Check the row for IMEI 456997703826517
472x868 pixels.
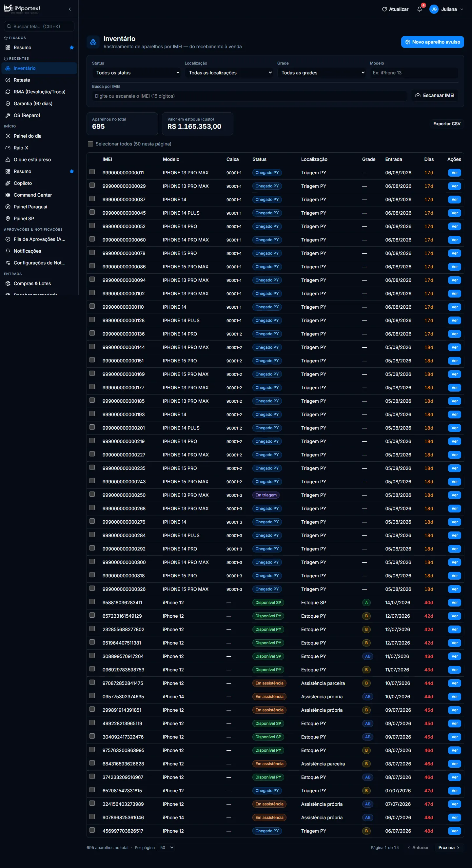[92, 830]
